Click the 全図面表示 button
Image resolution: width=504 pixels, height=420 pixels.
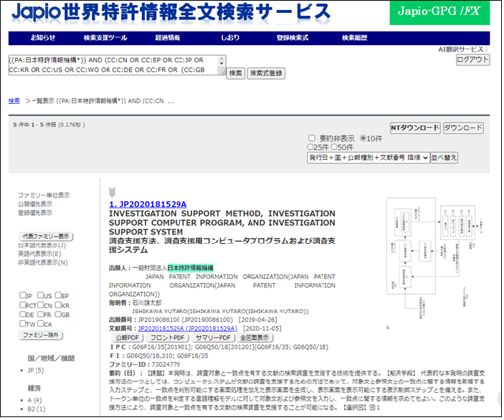click(x=255, y=339)
